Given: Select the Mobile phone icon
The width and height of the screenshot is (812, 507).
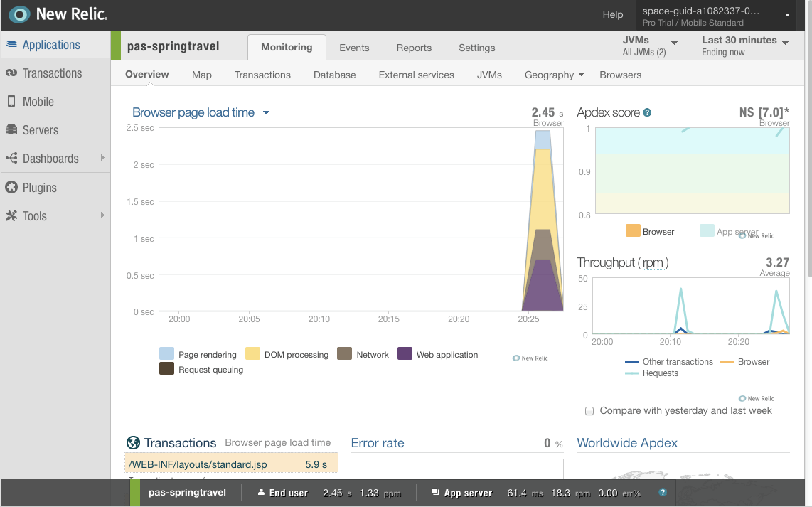Looking at the screenshot, I should (x=11, y=102).
